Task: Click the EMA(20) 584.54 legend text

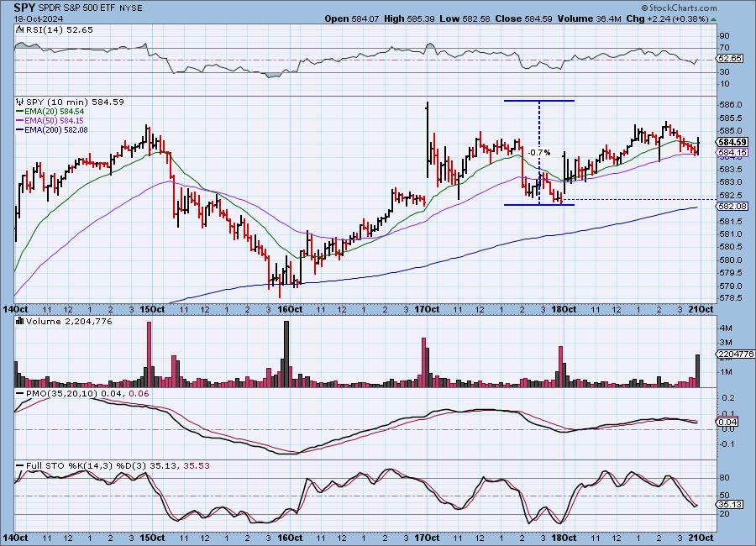Action: 54,112
